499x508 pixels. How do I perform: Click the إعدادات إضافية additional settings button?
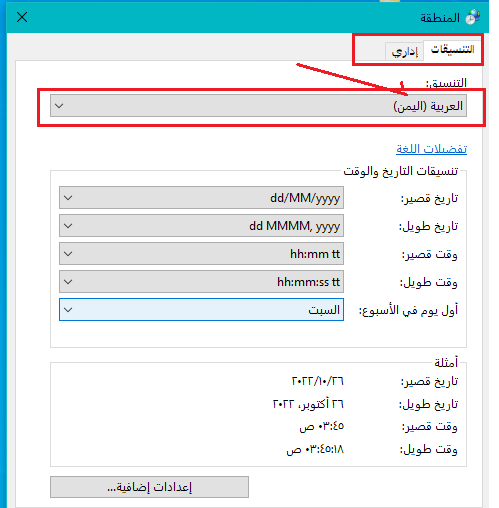(x=149, y=487)
